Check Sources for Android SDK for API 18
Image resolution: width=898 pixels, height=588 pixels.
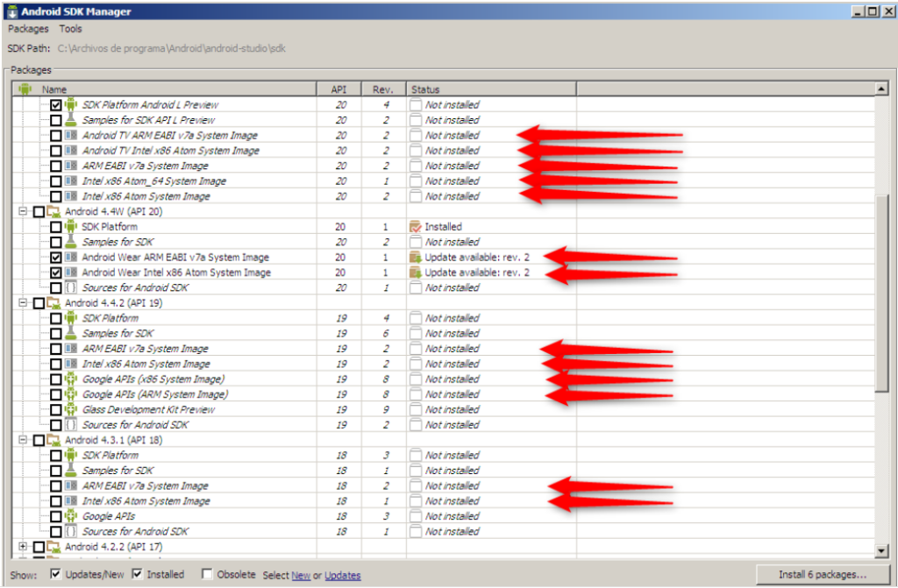[55, 532]
